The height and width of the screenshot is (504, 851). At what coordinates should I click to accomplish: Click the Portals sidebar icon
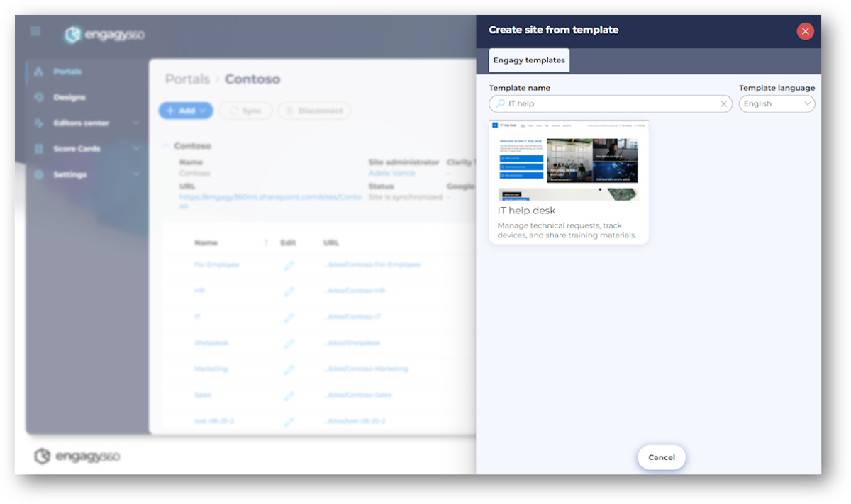[x=39, y=72]
